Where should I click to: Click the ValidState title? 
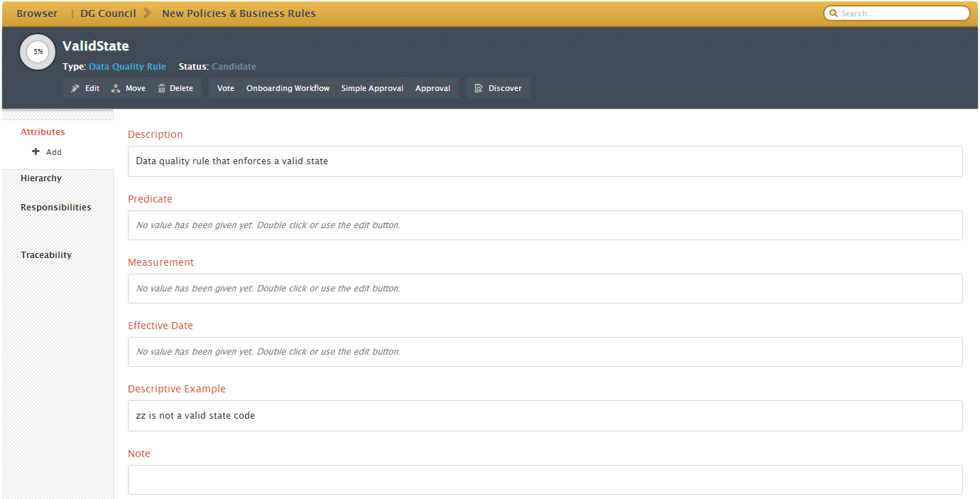pyautogui.click(x=96, y=46)
